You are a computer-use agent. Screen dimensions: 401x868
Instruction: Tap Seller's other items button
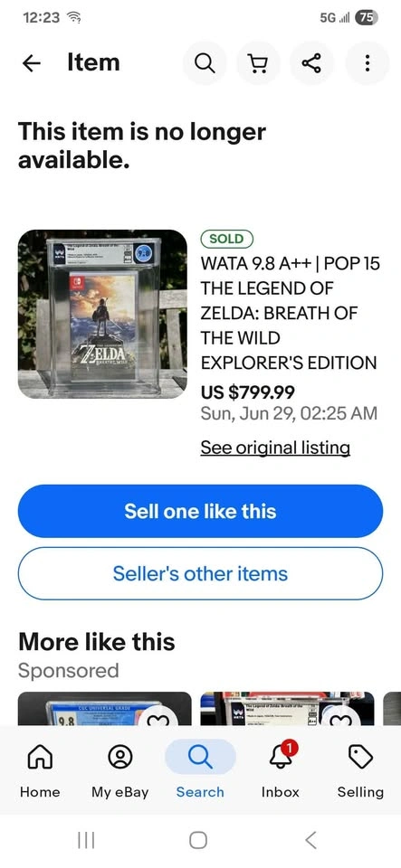point(201,573)
